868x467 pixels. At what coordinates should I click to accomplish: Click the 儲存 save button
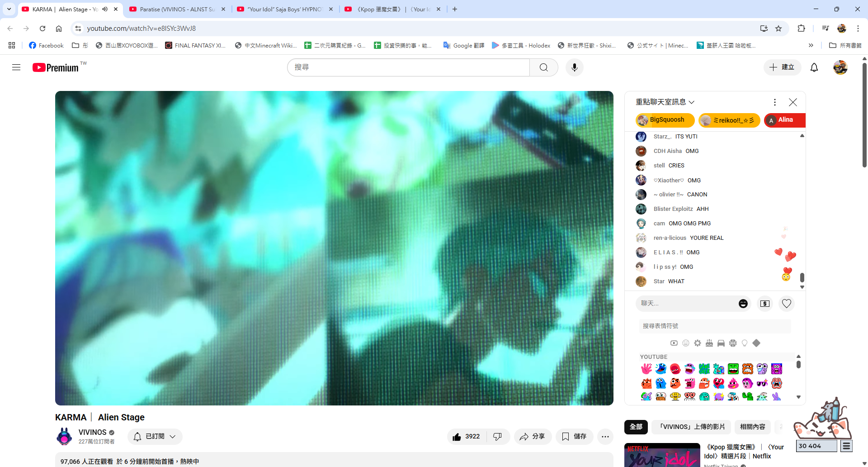point(574,437)
